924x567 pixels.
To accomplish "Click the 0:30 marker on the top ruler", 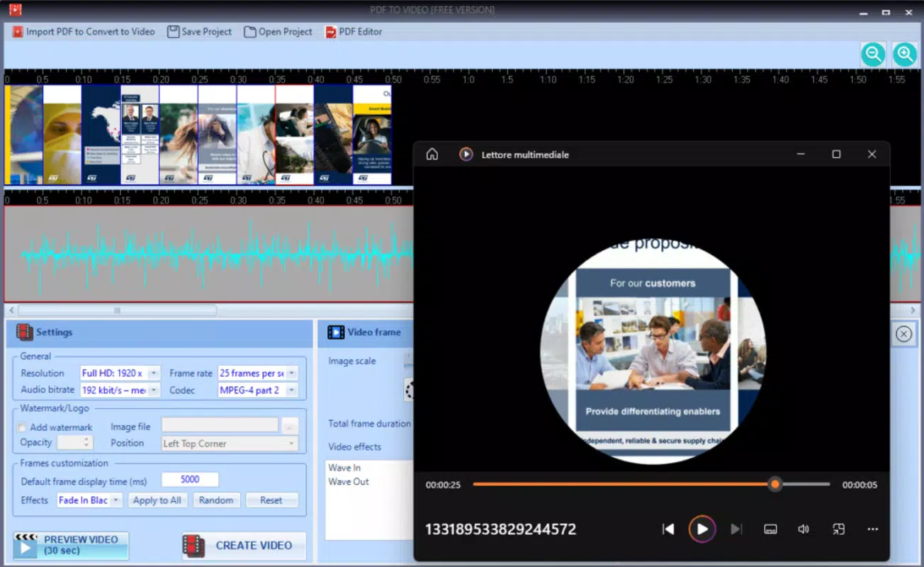I will pyautogui.click(x=237, y=79).
